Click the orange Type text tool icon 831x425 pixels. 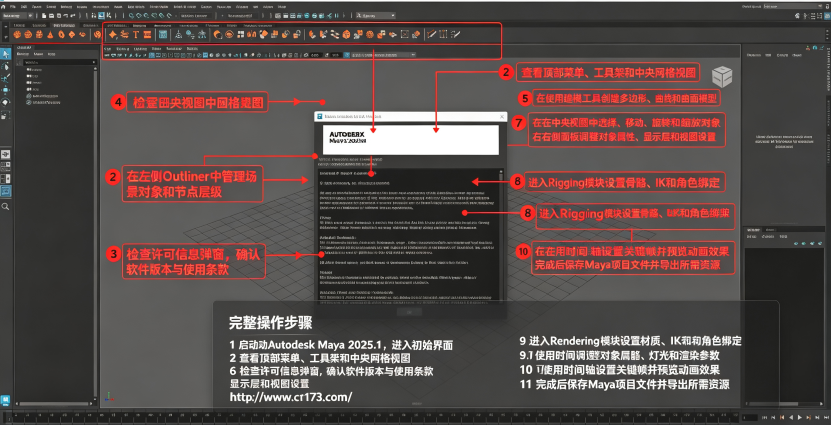[x=136, y=34]
